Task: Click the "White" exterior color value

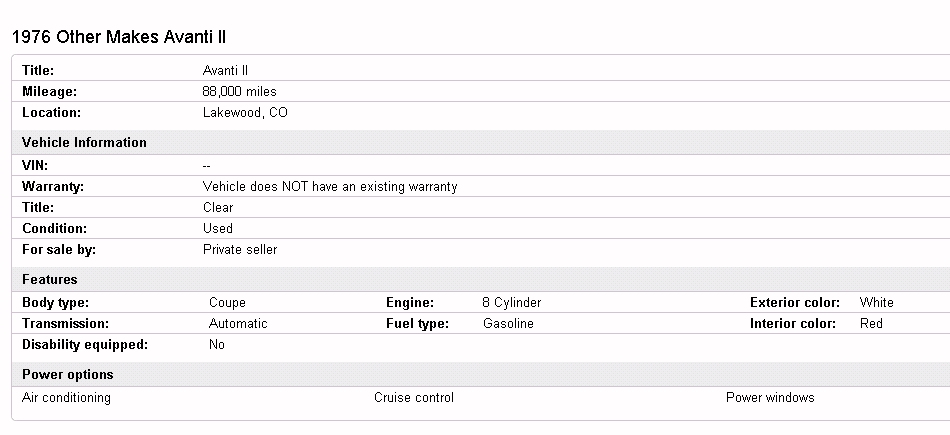Action: tap(877, 303)
